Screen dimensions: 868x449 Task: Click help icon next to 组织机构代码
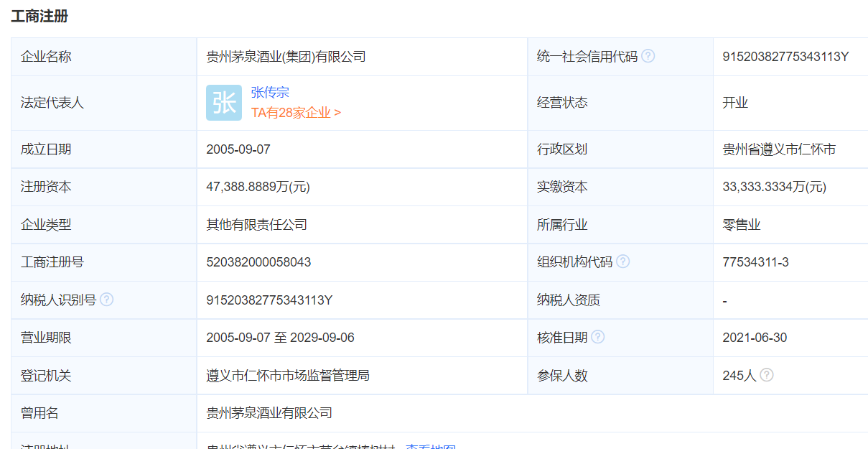pos(623,261)
